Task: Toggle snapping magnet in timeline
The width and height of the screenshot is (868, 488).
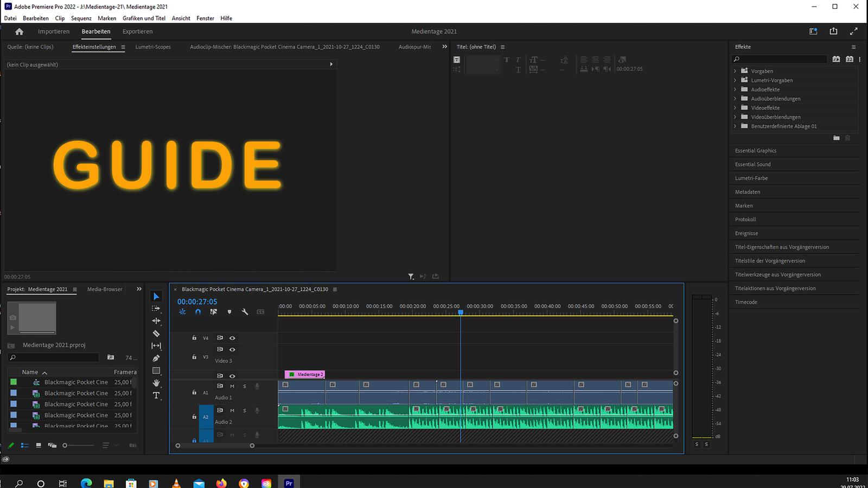Action: click(x=198, y=312)
